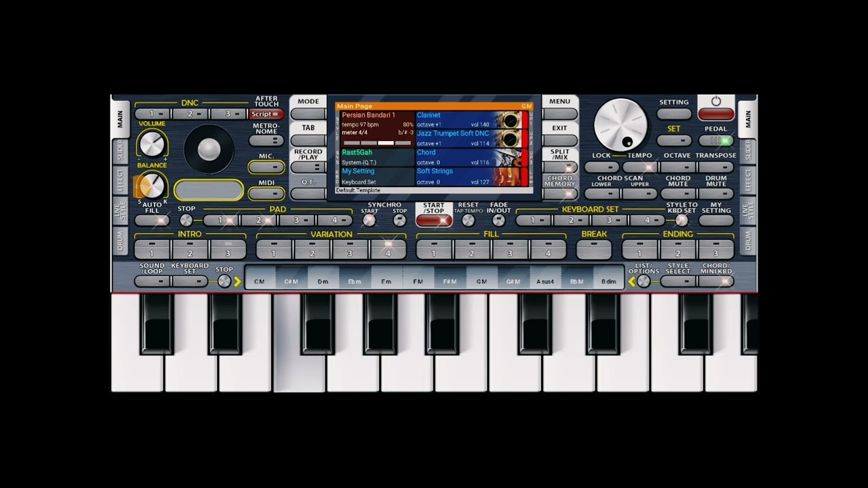Click the round PAD Stop button
This screenshot has height=488, width=868.
point(186,220)
